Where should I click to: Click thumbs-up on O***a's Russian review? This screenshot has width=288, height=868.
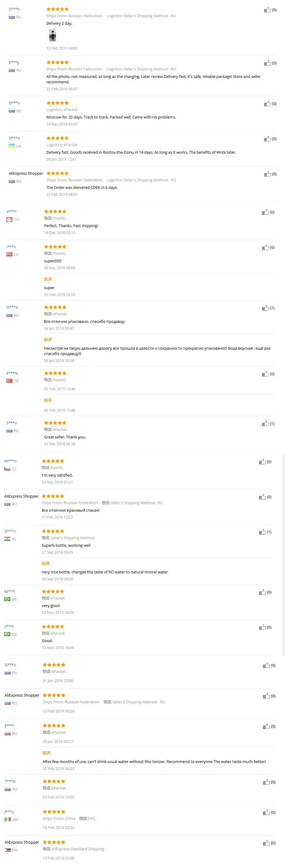(x=265, y=308)
